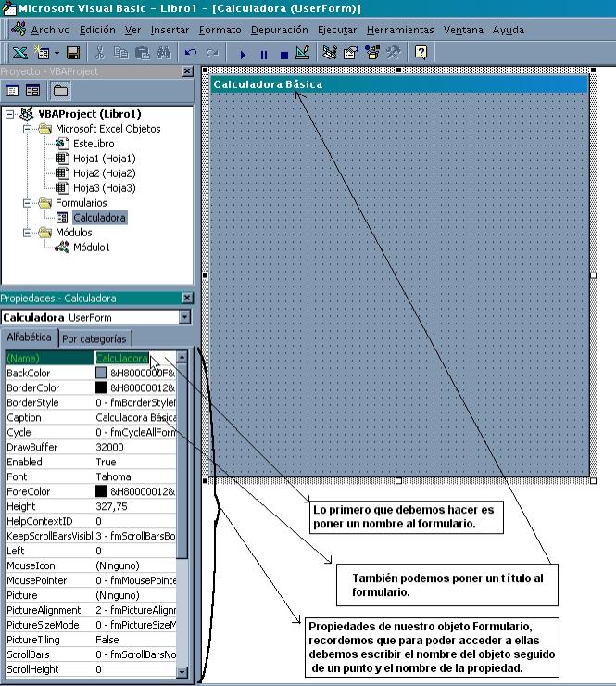The width and height of the screenshot is (616, 686).
Task: Open the Insertar menu
Action: click(170, 30)
